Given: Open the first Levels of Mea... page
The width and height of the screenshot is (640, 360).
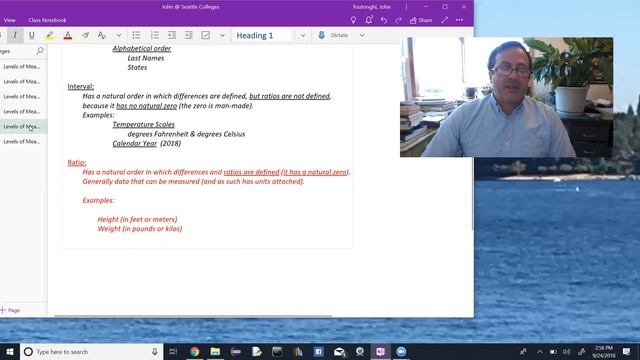Looking at the screenshot, I should [x=22, y=67].
